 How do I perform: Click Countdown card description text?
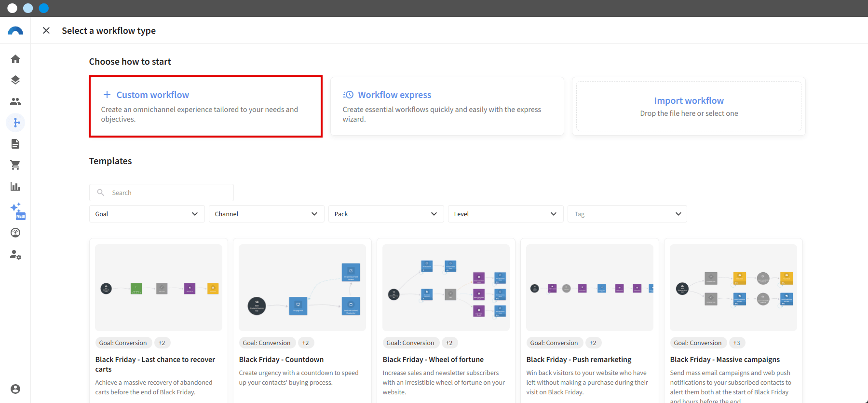coord(298,378)
